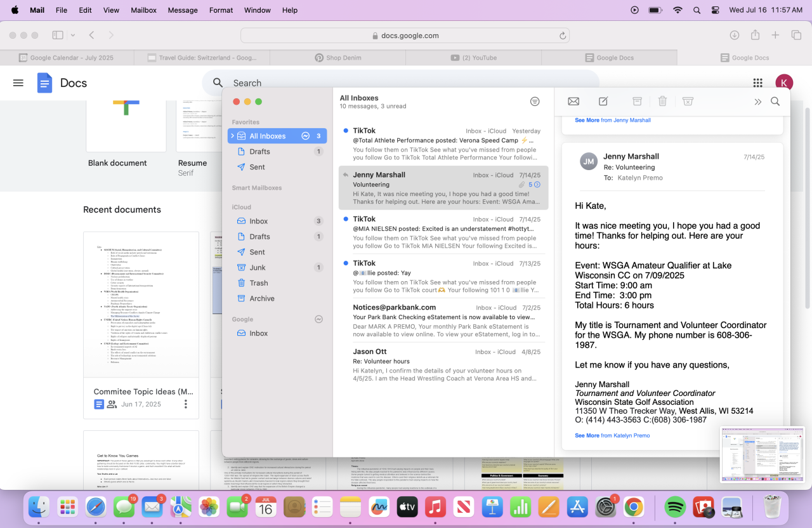Image resolution: width=812 pixels, height=528 pixels.
Task: Open the TikTok email about Verona Speed Camp
Action: coord(443,143)
